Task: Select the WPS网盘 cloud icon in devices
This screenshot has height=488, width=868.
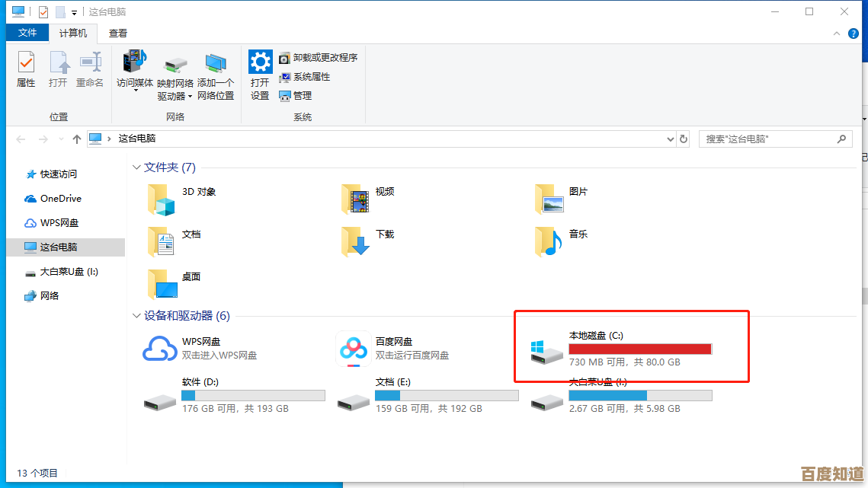Action: coord(160,349)
